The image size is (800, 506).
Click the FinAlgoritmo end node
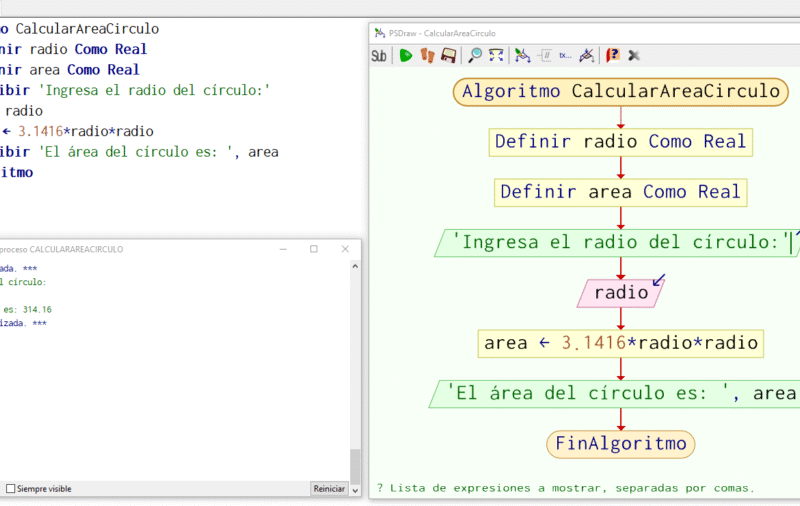(621, 443)
